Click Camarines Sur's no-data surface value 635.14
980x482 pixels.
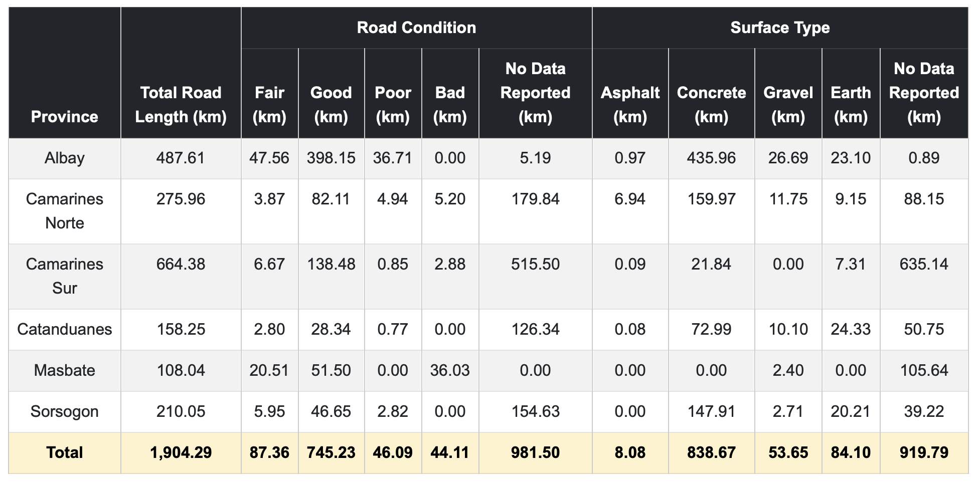coord(924,264)
